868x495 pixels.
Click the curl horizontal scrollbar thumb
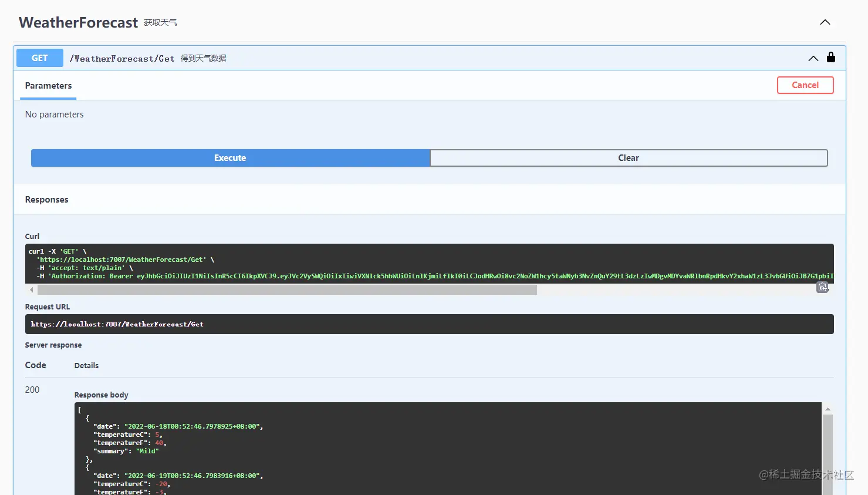(x=287, y=290)
